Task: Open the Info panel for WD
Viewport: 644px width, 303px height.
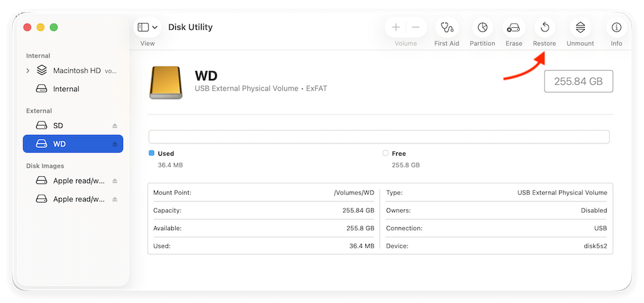Action: (616, 28)
